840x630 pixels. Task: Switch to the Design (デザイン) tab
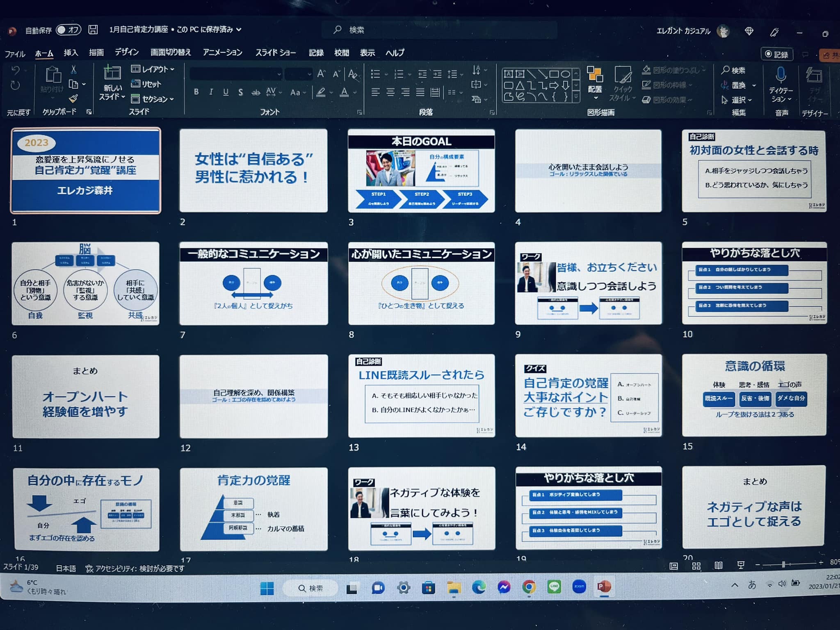127,52
